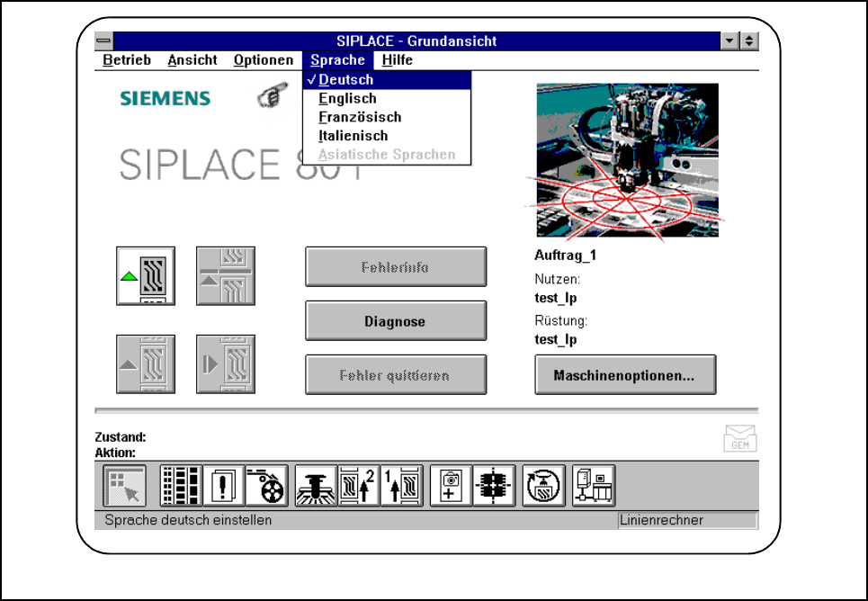Click the SIEMENS logo
The width and height of the screenshot is (868, 601).
click(165, 99)
